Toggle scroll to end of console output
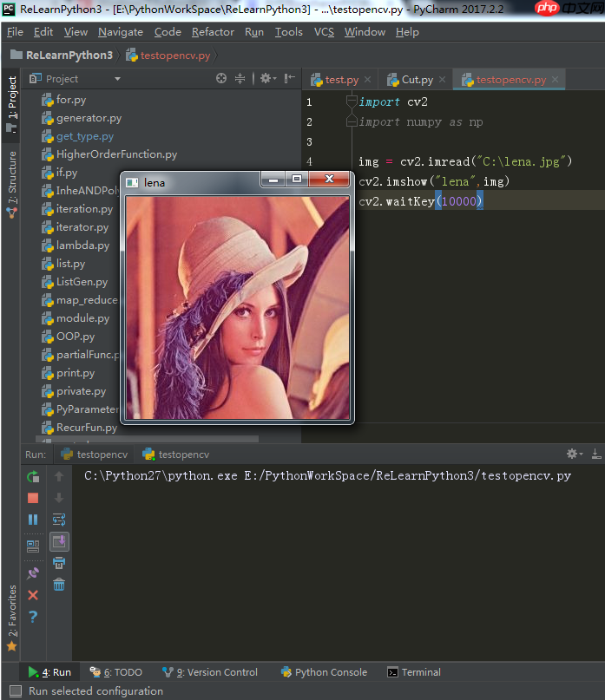This screenshot has height=700, width=605. [59, 542]
